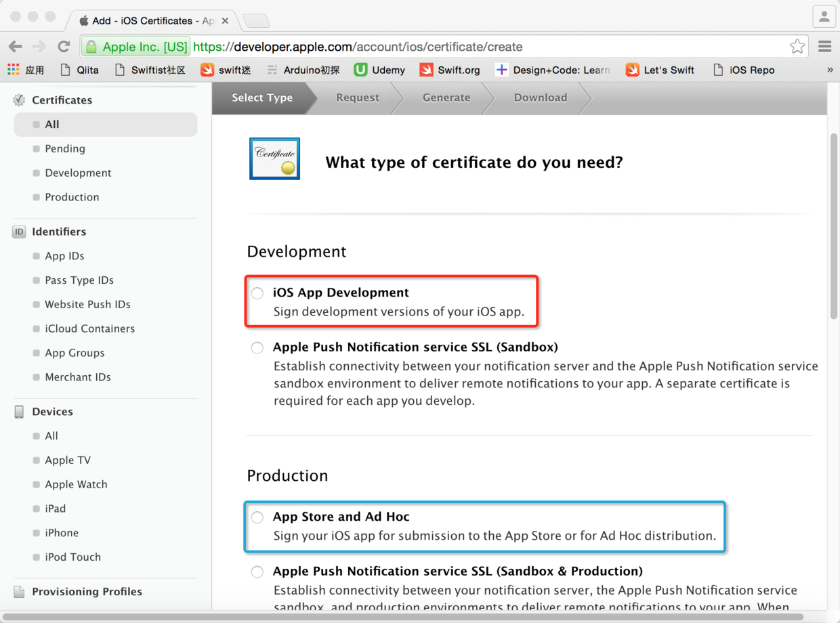Click the Certificates gear icon in sidebar
The image size is (840, 623).
tap(19, 100)
